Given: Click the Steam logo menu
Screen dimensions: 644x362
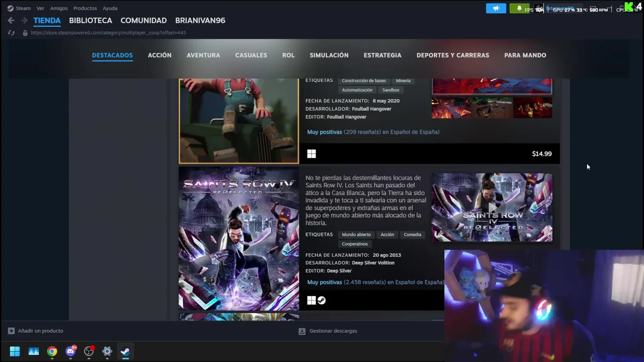Looking at the screenshot, I should (19, 8).
